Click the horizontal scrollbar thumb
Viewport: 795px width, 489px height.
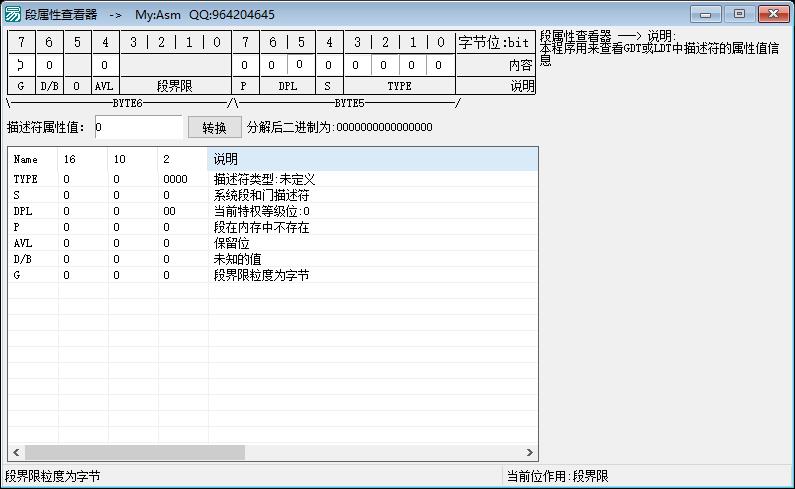click(x=134, y=453)
